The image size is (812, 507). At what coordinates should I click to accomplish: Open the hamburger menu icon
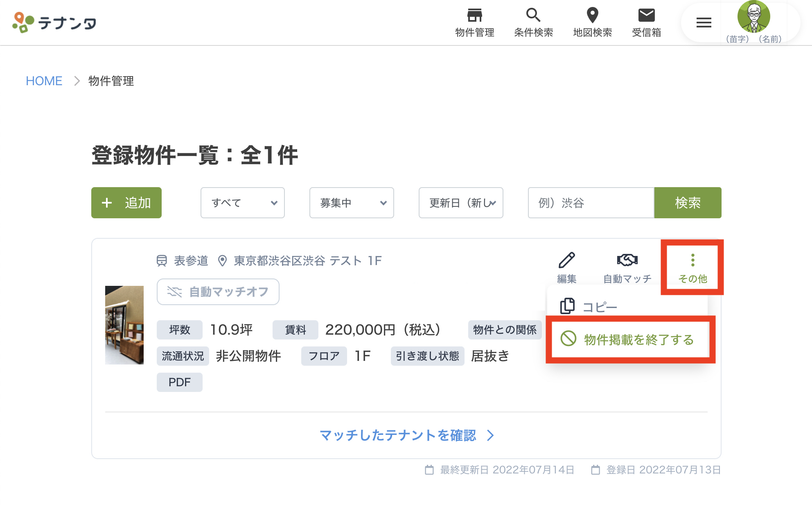pyautogui.click(x=704, y=23)
